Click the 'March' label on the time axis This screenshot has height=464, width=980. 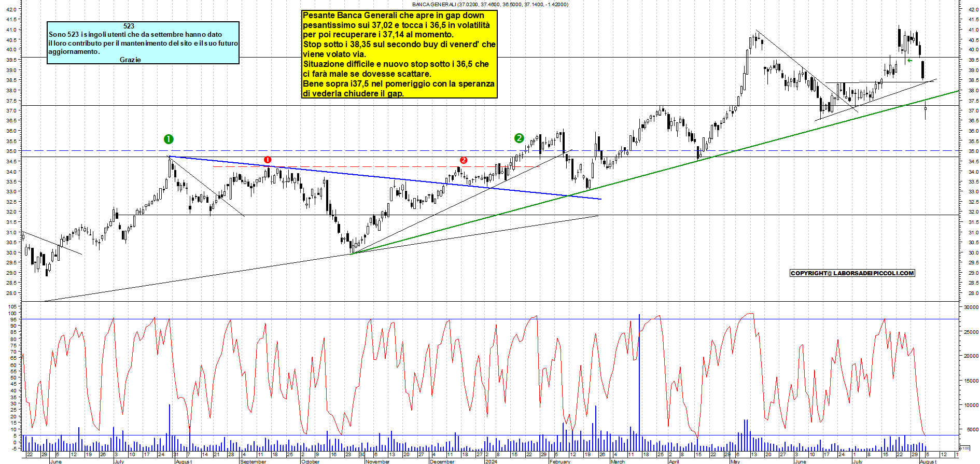click(x=618, y=461)
